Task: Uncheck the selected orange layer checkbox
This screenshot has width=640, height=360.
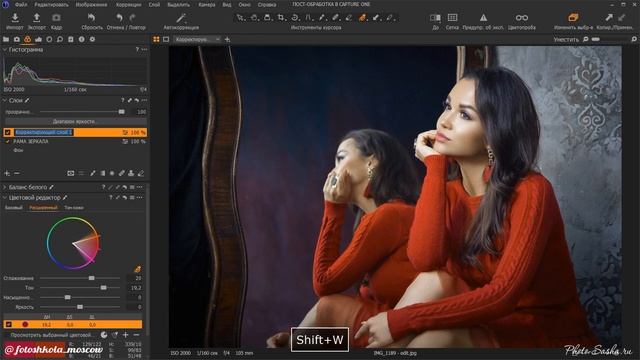Action: click(7, 132)
